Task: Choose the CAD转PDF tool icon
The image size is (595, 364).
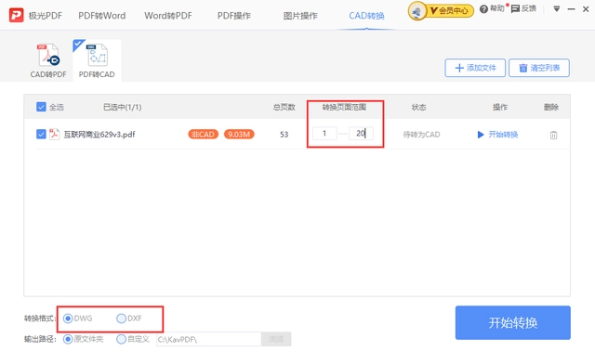Action: tap(48, 60)
